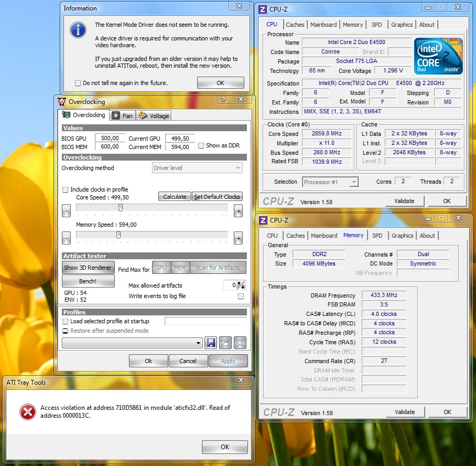Click the Max allowed artifacts spinner field
Screen dimensions: 476x466
point(229,285)
